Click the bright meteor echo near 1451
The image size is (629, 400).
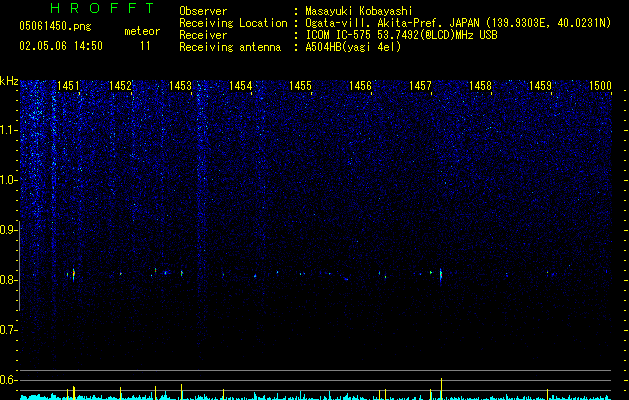(x=73, y=275)
